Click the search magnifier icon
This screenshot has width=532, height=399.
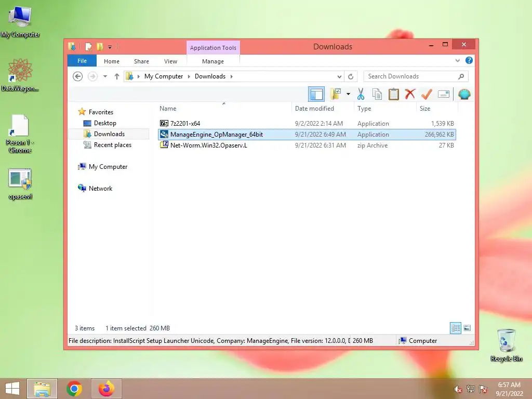(x=461, y=76)
